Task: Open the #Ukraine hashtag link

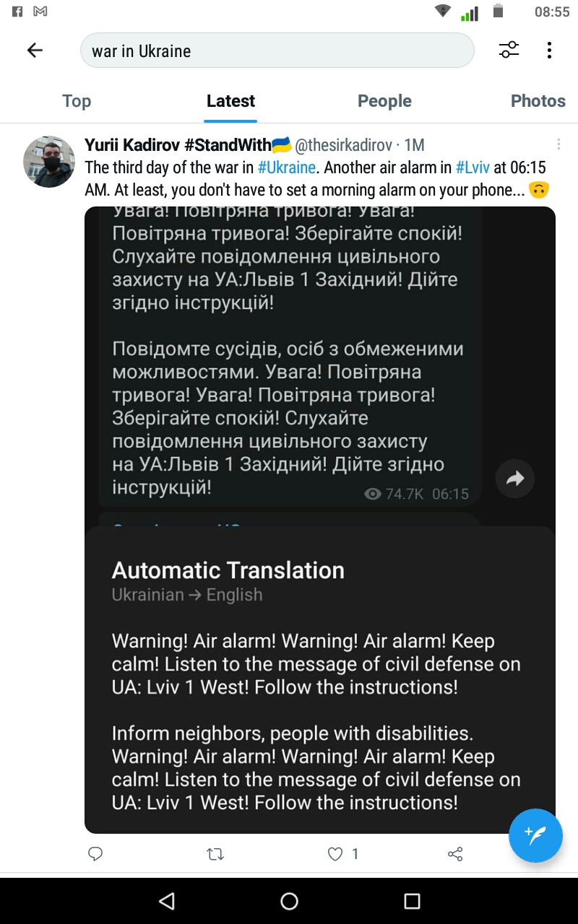Action: point(288,167)
